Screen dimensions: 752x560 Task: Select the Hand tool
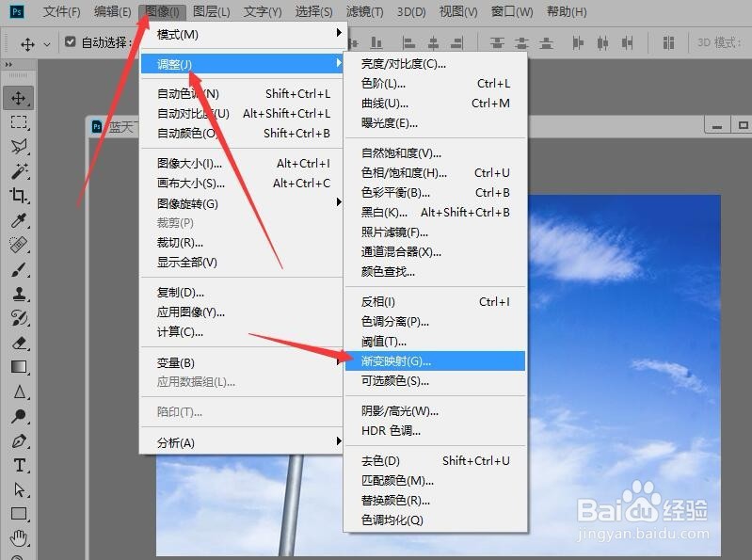(x=18, y=538)
